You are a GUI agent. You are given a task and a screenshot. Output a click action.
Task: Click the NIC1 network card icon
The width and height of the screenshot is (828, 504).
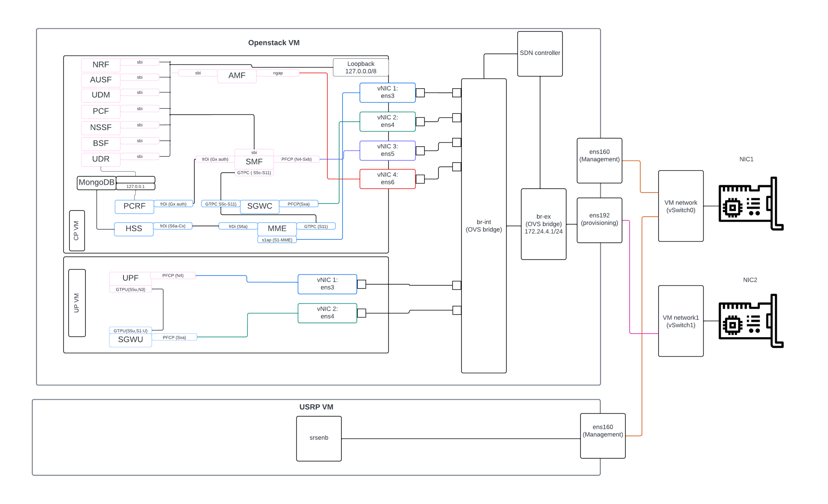[750, 204]
